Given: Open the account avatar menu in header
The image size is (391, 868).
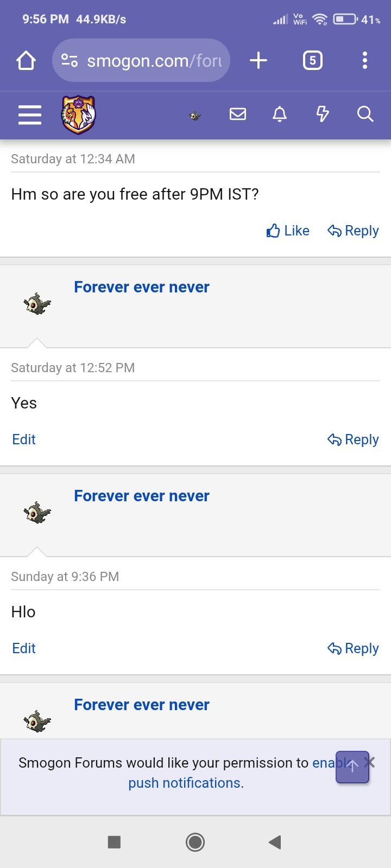Looking at the screenshot, I should tap(195, 115).
